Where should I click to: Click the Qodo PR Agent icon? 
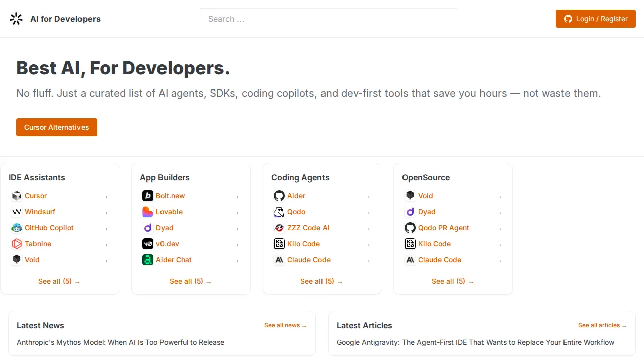(x=410, y=228)
